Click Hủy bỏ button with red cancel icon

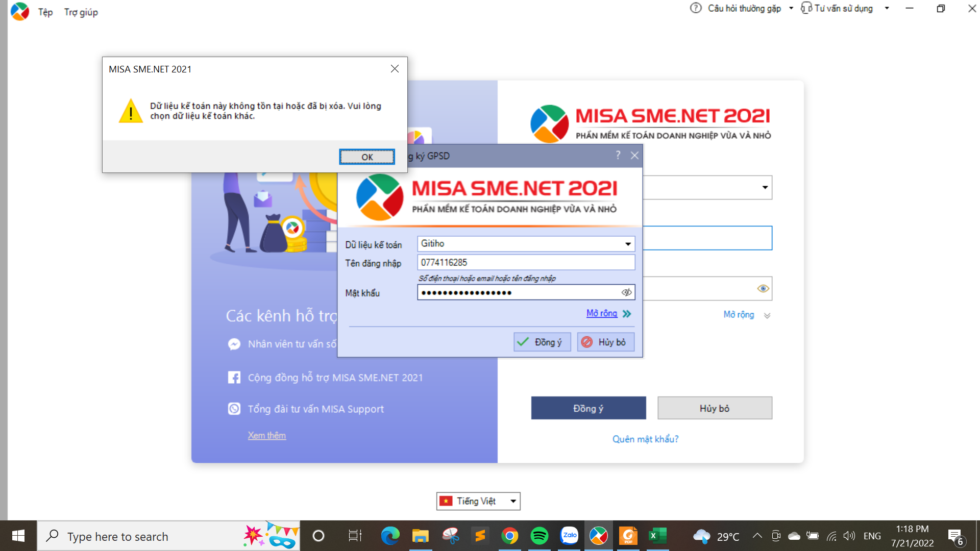605,342
